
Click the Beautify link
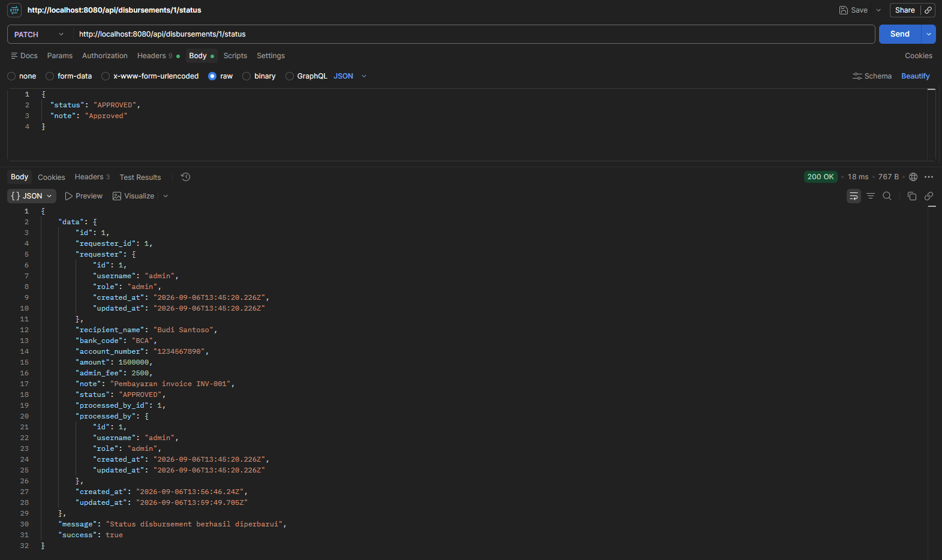(916, 76)
